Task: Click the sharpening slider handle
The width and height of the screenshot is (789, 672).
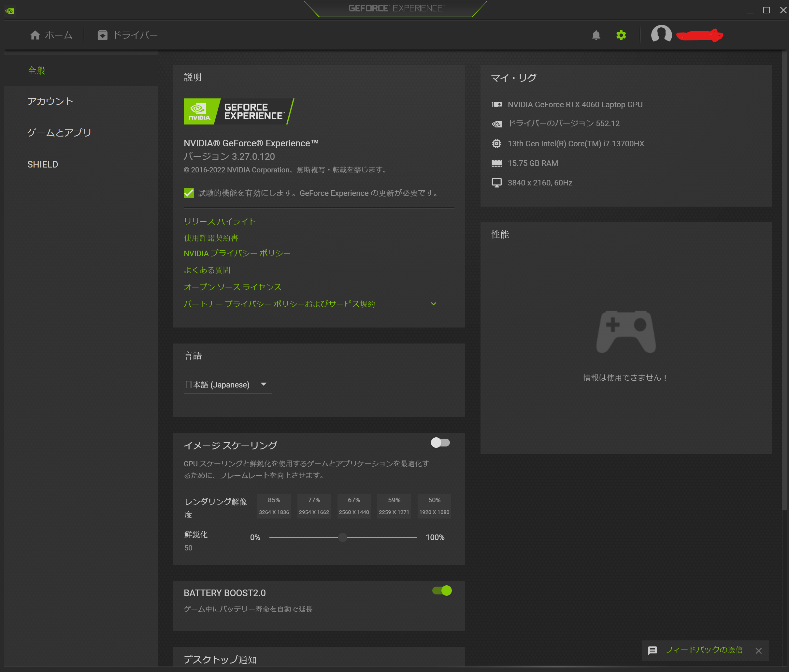Action: tap(343, 537)
